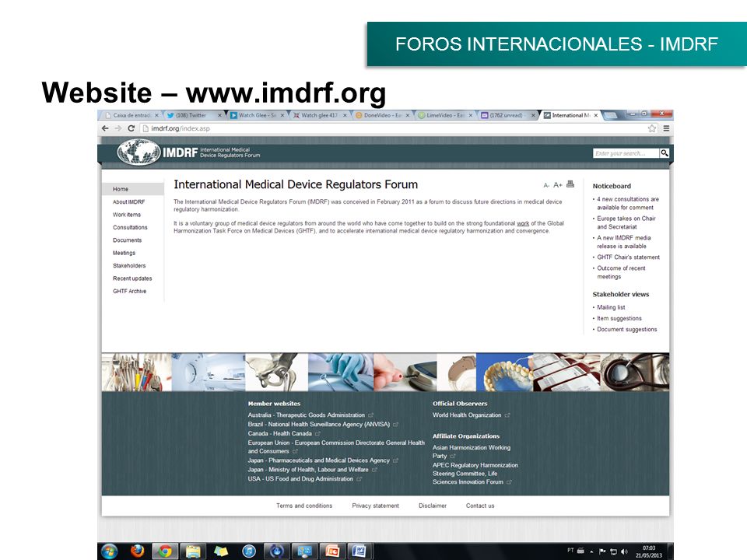
Task: Open Stakeholders menu entry
Action: pyautogui.click(x=129, y=266)
